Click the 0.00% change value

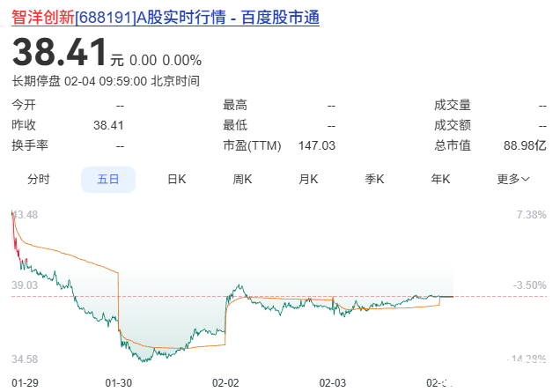pos(181,61)
